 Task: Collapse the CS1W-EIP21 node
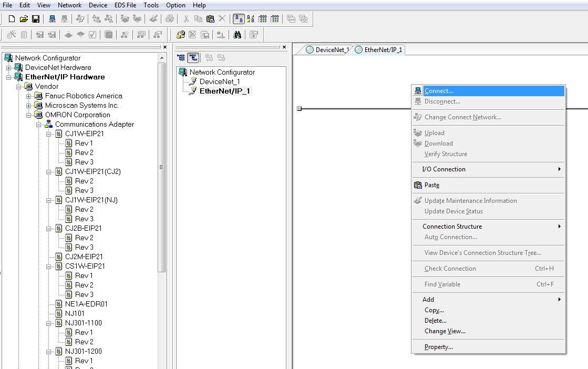click(x=48, y=266)
